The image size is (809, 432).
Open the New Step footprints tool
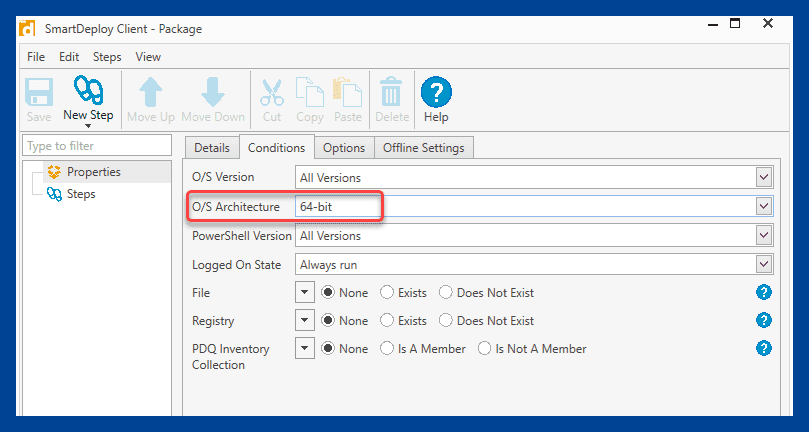[x=88, y=91]
